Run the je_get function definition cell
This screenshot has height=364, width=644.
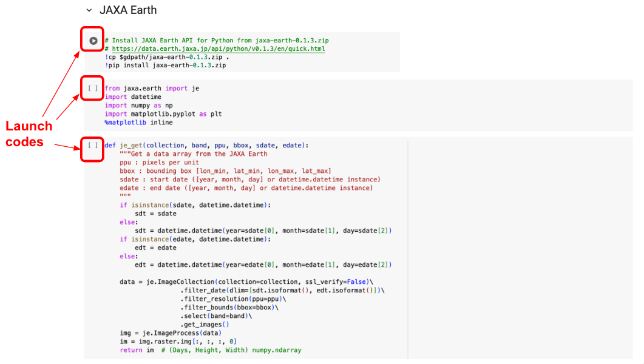[x=93, y=146]
